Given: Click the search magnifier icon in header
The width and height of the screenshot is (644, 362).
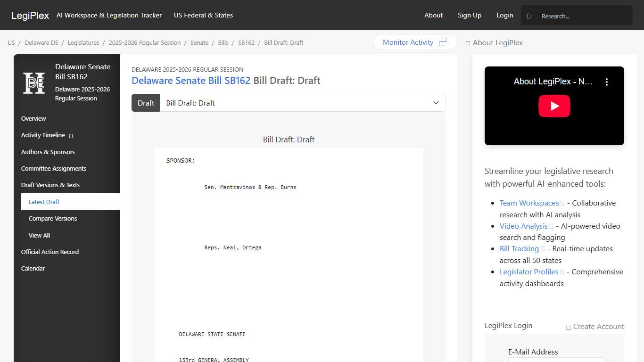Looking at the screenshot, I should click(528, 16).
